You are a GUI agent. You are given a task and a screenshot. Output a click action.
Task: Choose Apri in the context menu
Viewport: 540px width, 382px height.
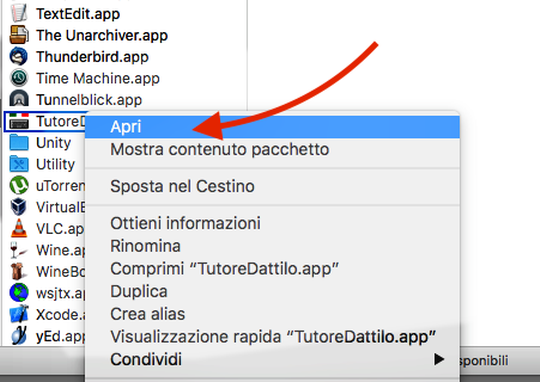(272, 127)
